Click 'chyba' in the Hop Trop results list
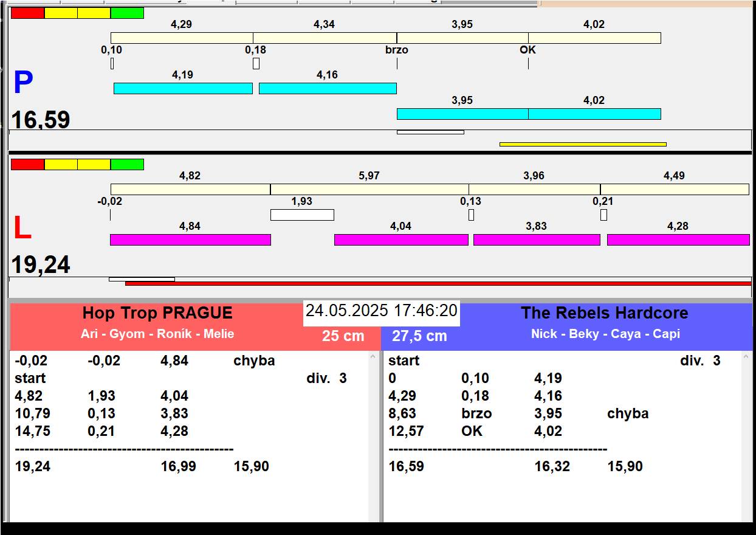The width and height of the screenshot is (756, 535). 254,361
